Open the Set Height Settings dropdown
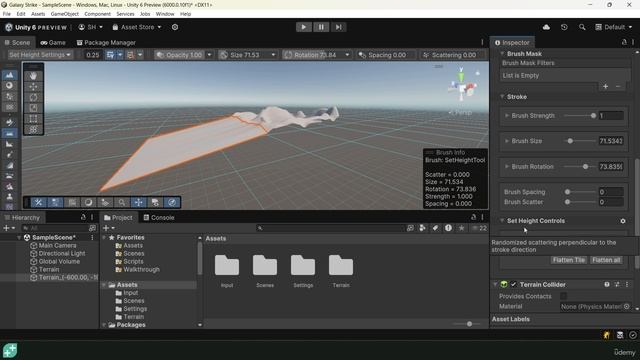Screen dimensions: 640x360 [x=40, y=55]
